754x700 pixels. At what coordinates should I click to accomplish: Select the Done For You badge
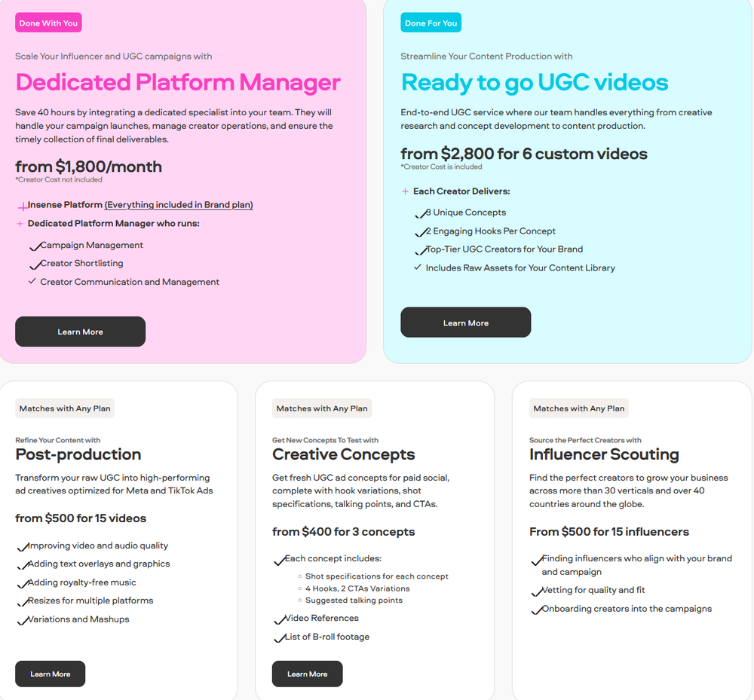coord(431,23)
